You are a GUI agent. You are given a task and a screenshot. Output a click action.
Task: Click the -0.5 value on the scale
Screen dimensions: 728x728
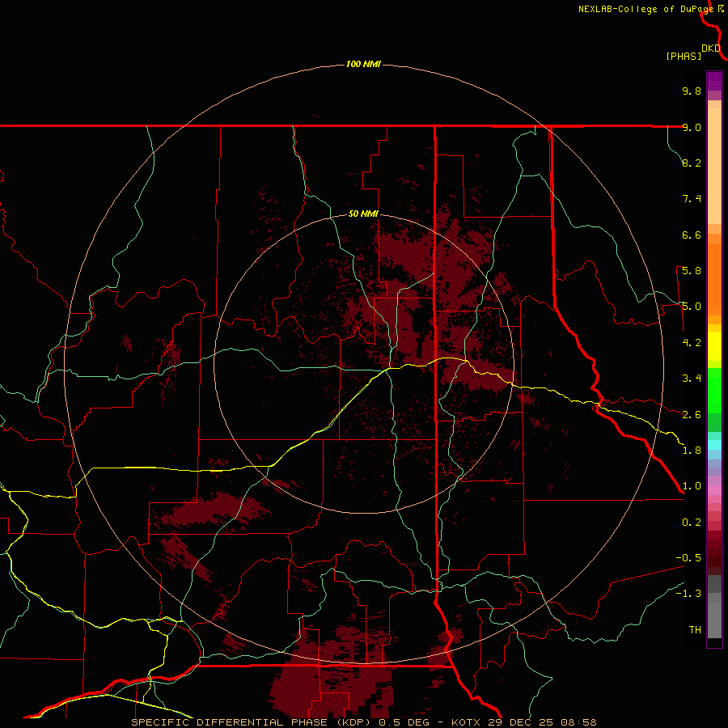tap(688, 558)
